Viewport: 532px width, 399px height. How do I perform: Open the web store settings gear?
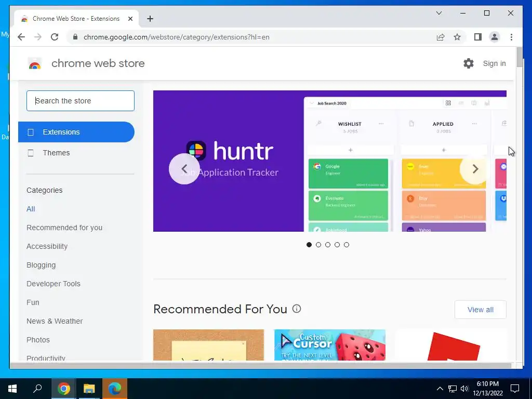tap(468, 63)
